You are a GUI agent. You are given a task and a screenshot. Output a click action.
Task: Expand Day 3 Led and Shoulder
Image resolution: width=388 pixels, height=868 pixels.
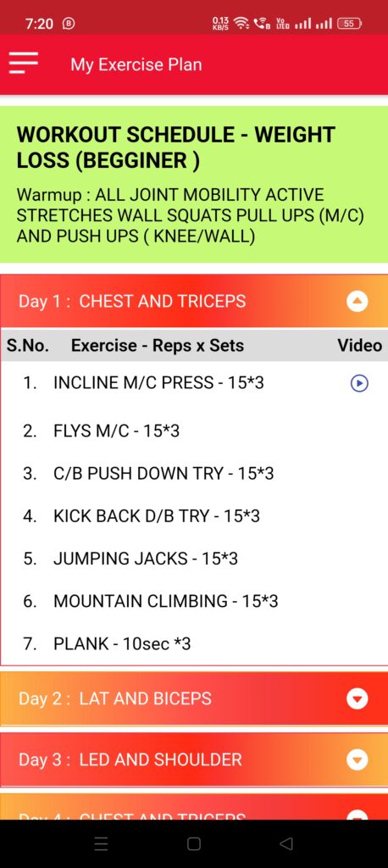click(x=357, y=759)
